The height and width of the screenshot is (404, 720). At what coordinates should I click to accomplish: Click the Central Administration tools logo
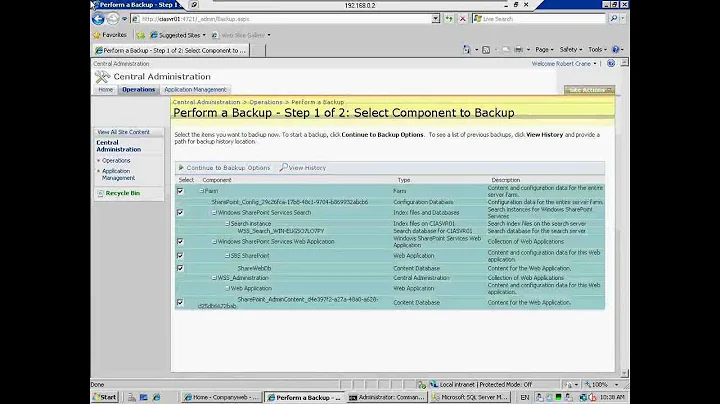pos(102,77)
